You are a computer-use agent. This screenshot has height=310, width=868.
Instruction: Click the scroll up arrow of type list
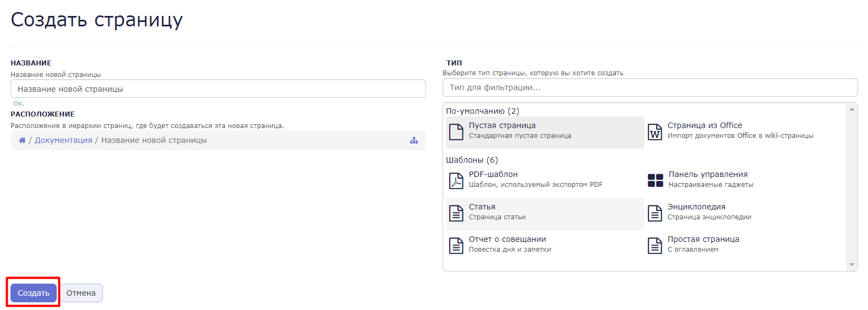click(x=852, y=109)
